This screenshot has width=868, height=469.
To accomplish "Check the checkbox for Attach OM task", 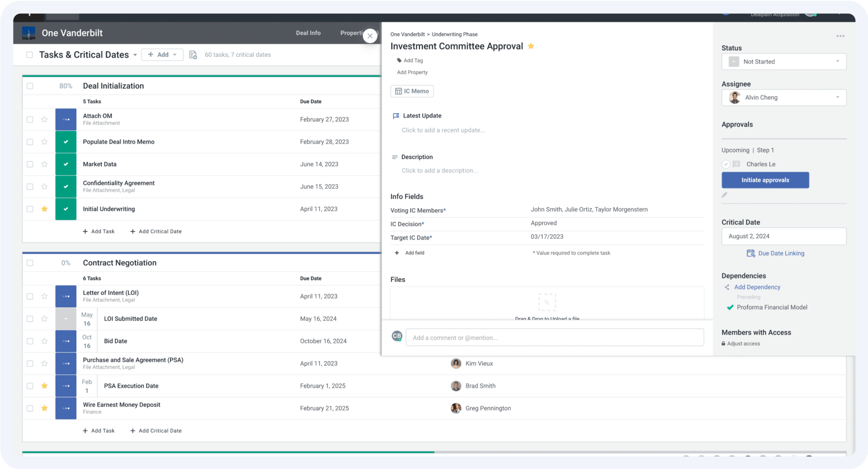I will coord(30,119).
